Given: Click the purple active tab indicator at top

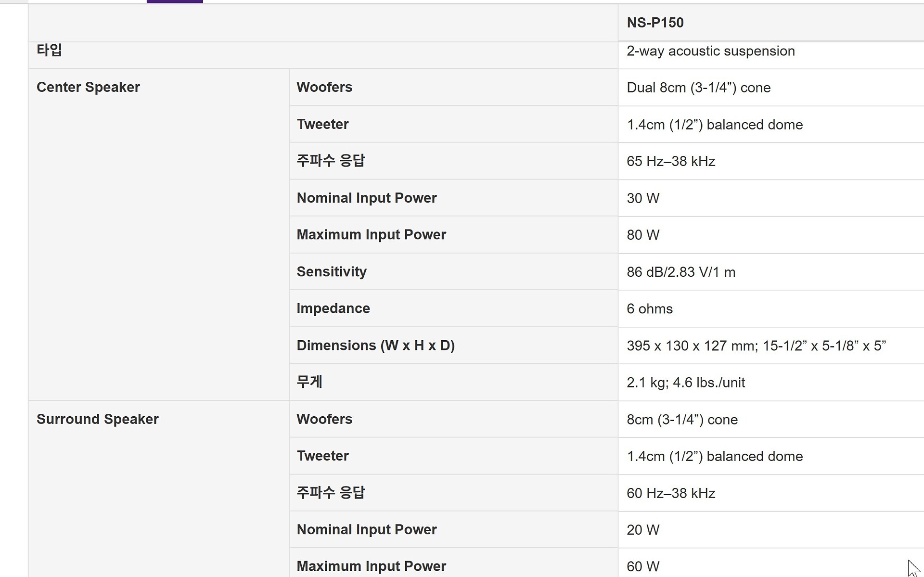Looking at the screenshot, I should point(175,1).
